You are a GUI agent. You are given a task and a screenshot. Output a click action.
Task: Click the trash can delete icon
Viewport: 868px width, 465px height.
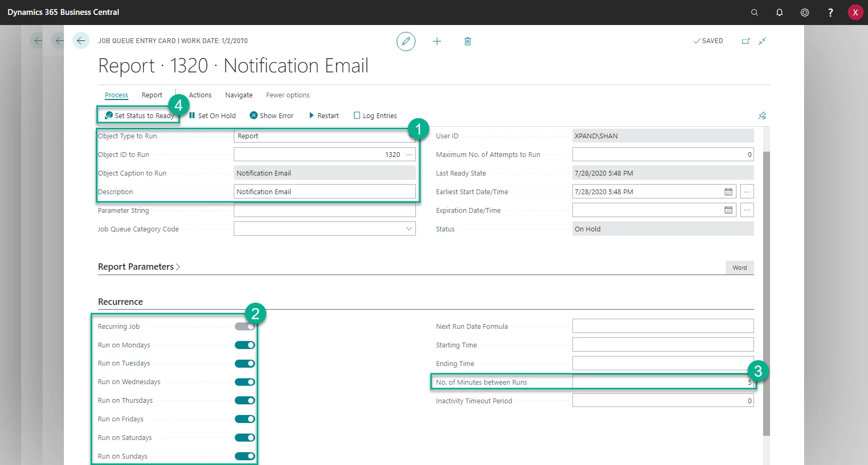click(468, 41)
